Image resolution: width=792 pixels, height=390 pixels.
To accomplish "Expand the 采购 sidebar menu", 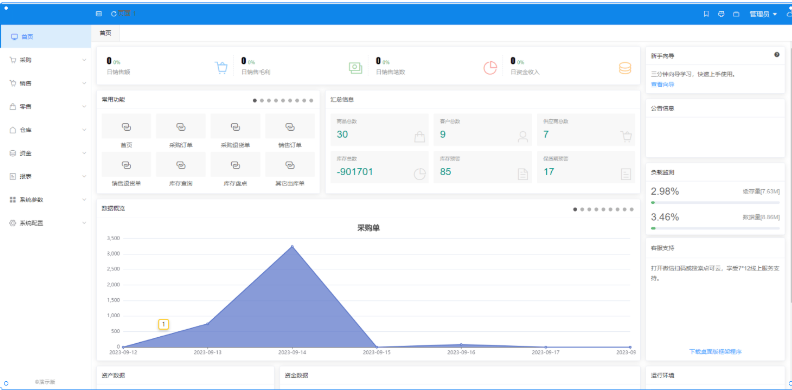I will tap(45, 60).
